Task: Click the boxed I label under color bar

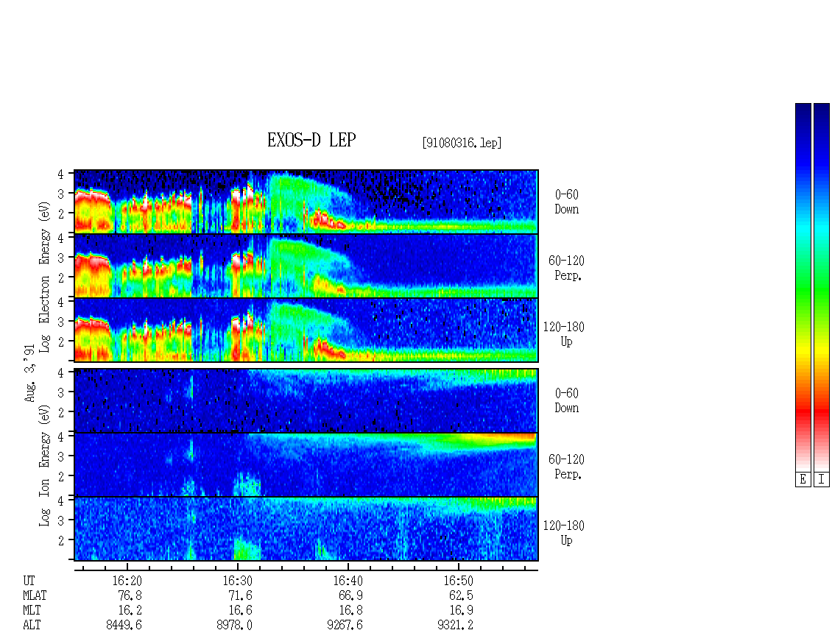Action: pos(822,479)
